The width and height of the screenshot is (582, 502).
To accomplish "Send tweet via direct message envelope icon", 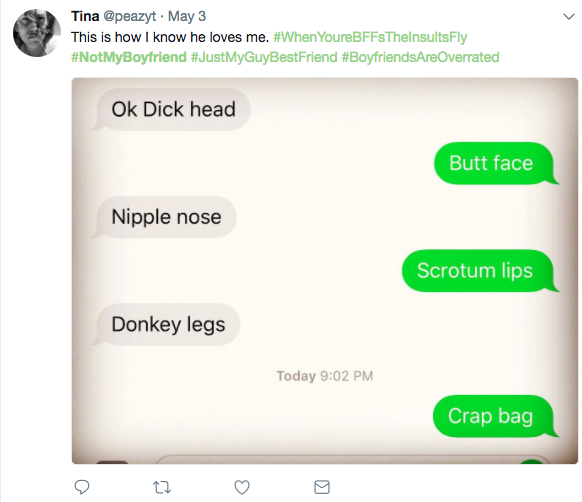I will click(x=322, y=487).
